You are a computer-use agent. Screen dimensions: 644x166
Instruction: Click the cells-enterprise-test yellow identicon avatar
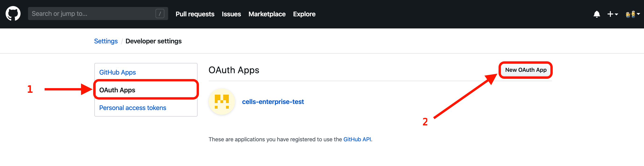coord(222,102)
